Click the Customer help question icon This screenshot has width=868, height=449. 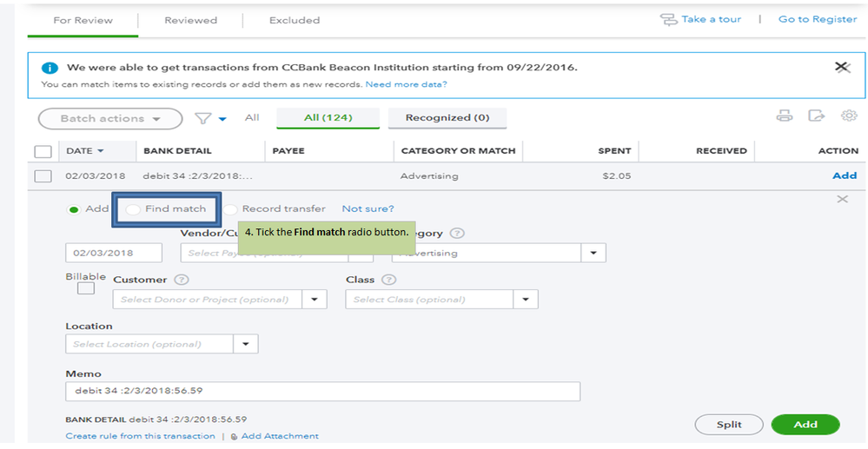182,280
